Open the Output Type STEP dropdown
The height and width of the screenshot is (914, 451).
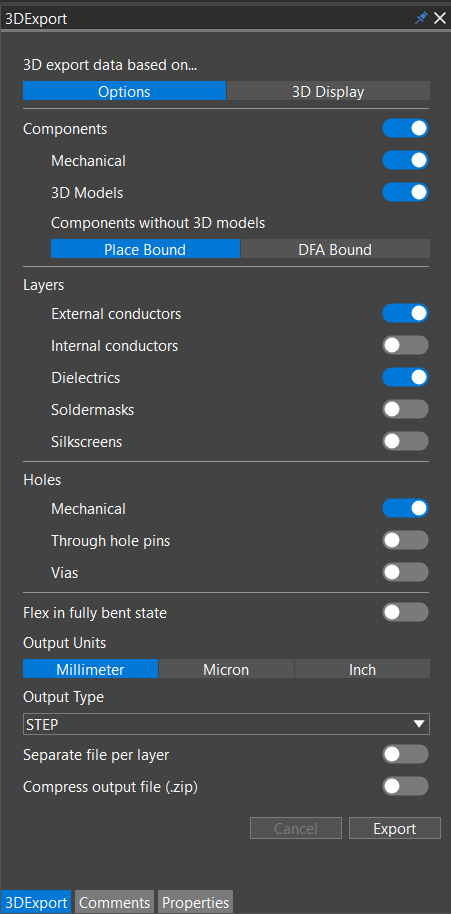coord(226,724)
